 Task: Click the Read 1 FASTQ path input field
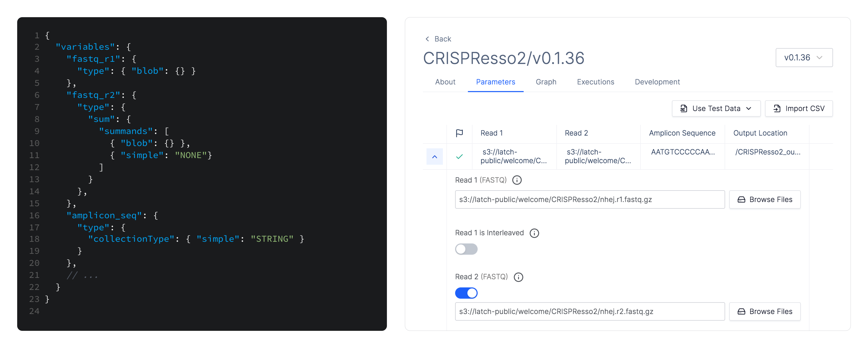coord(590,199)
